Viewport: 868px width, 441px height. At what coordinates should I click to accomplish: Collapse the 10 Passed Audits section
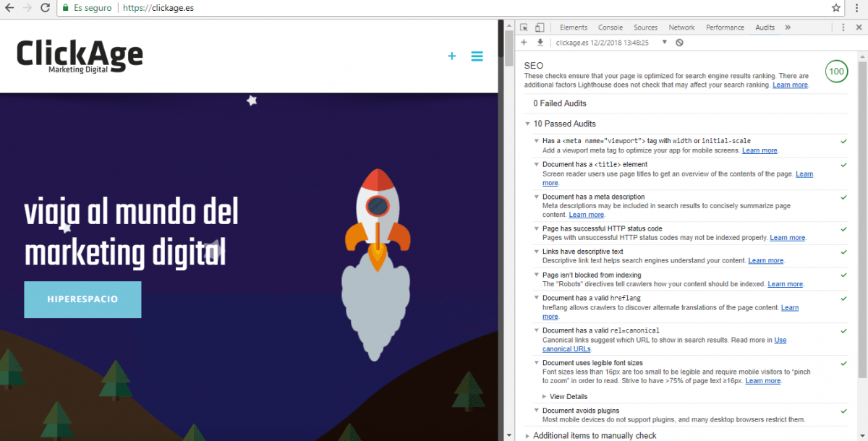528,124
